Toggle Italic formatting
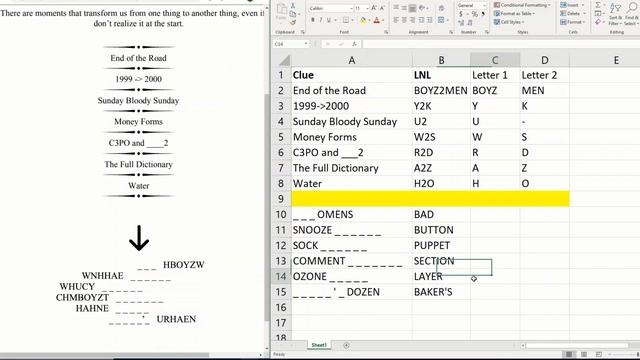Image resolution: width=640 pixels, height=360 pixels. (x=321, y=20)
